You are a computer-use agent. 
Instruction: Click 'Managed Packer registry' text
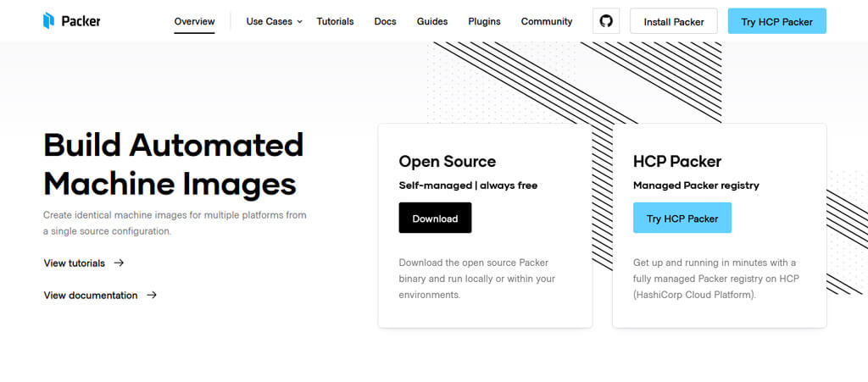point(696,185)
